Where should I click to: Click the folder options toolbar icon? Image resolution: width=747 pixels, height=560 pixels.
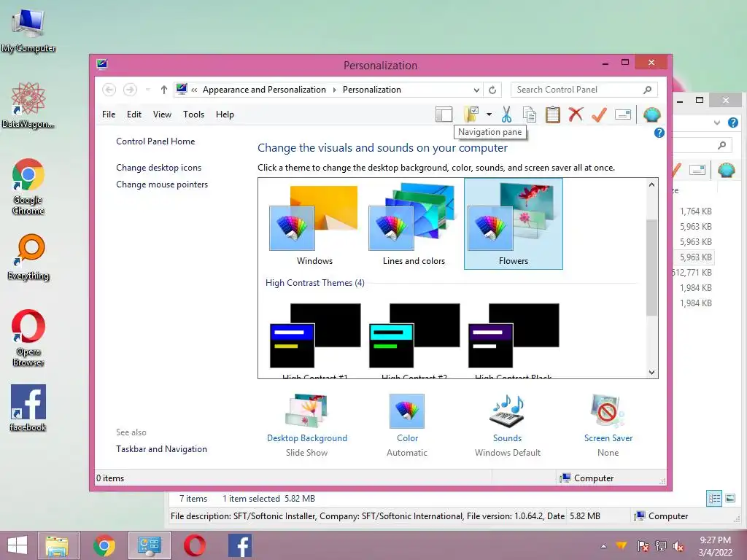pyautogui.click(x=471, y=114)
